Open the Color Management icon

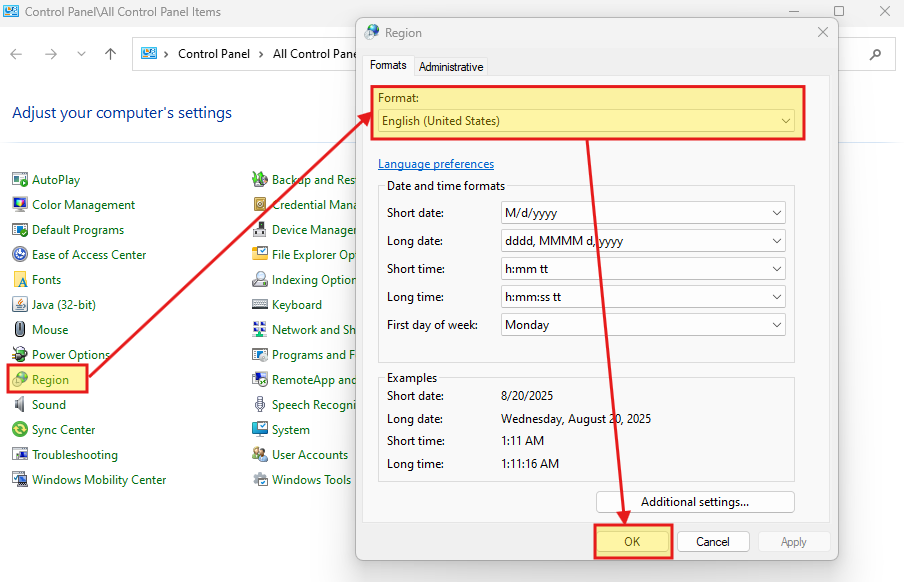[x=20, y=205]
